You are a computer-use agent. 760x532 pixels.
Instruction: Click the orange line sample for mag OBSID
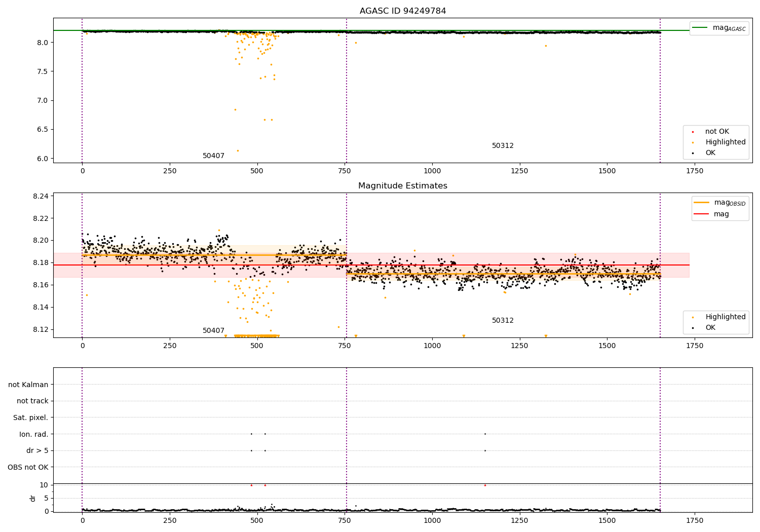coord(701,203)
